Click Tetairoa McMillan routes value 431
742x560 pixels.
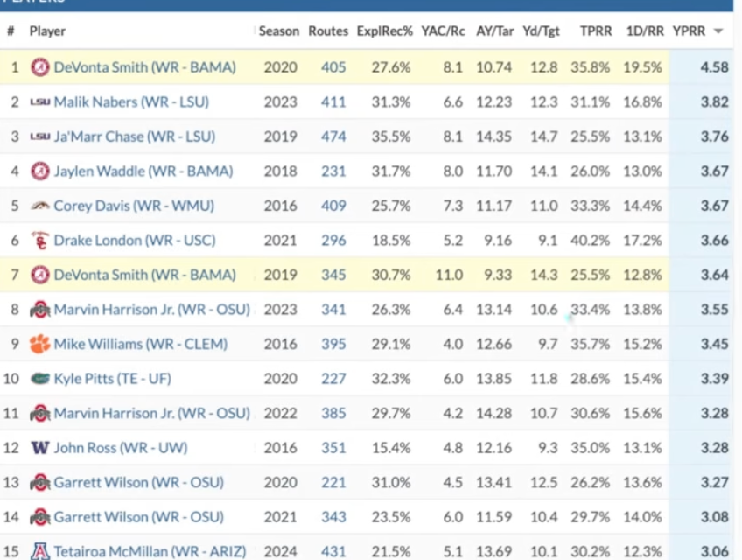[x=333, y=551]
